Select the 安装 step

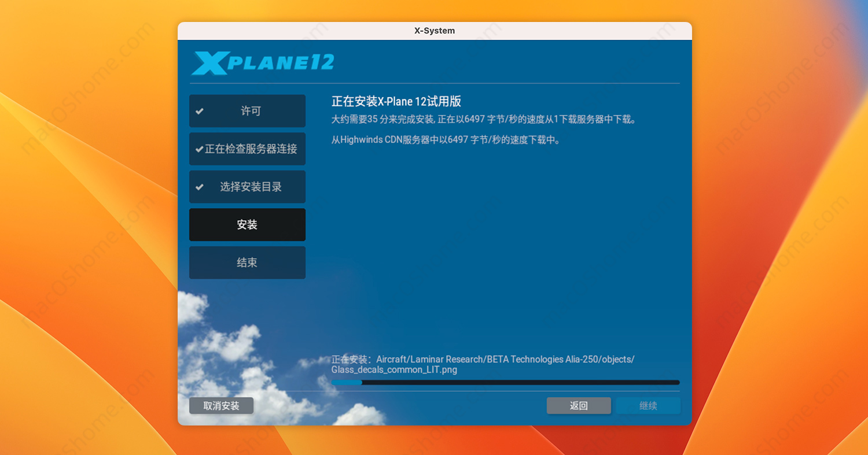tap(247, 225)
